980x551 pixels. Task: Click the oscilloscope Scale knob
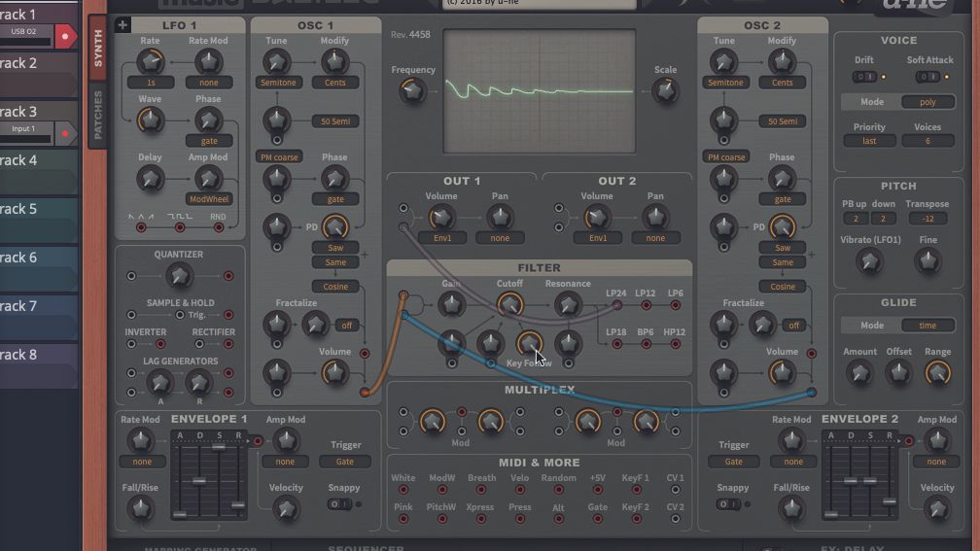coord(665,91)
